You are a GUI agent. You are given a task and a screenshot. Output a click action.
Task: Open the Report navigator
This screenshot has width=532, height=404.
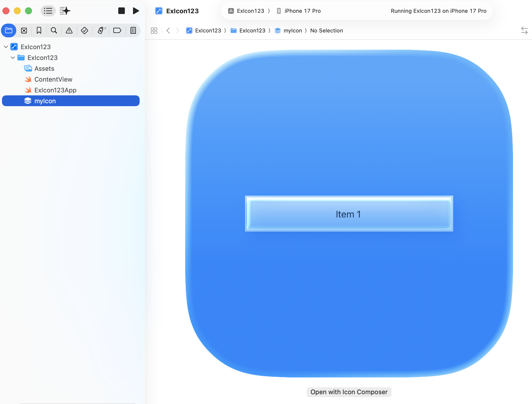[x=133, y=30]
